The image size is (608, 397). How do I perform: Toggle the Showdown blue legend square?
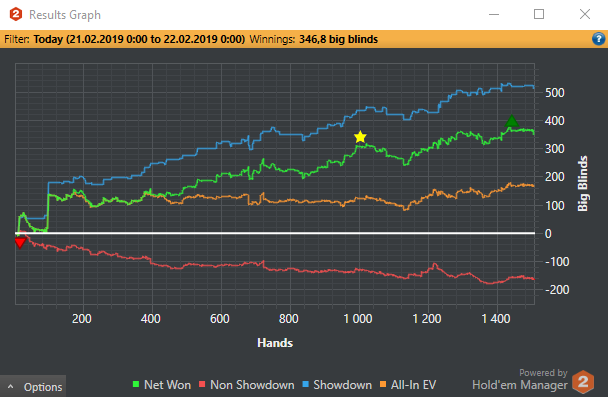click(305, 384)
